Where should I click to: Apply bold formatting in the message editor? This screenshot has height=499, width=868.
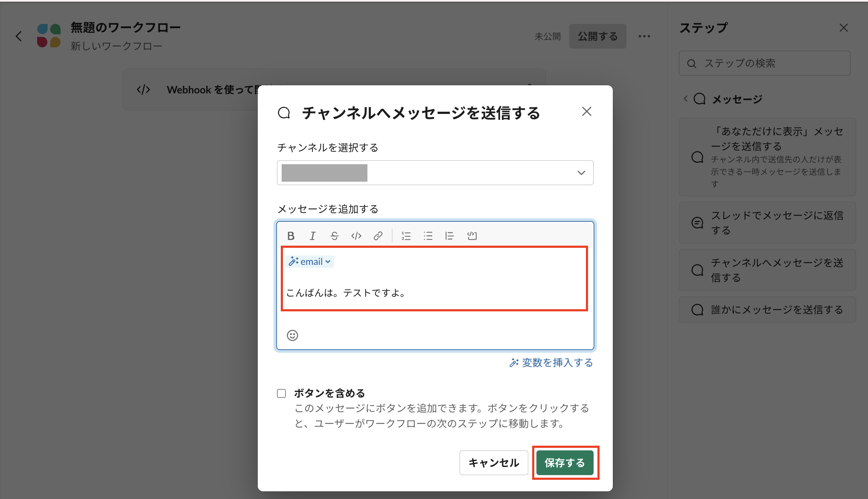coord(291,235)
